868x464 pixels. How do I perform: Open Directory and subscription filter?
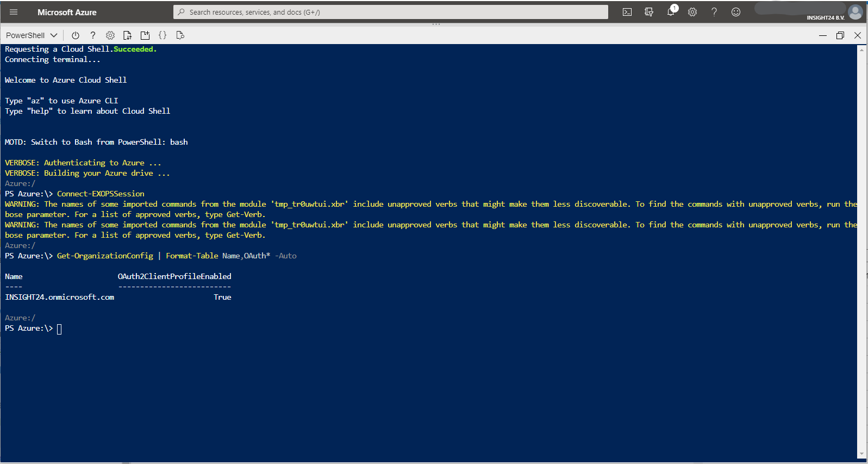tap(649, 12)
